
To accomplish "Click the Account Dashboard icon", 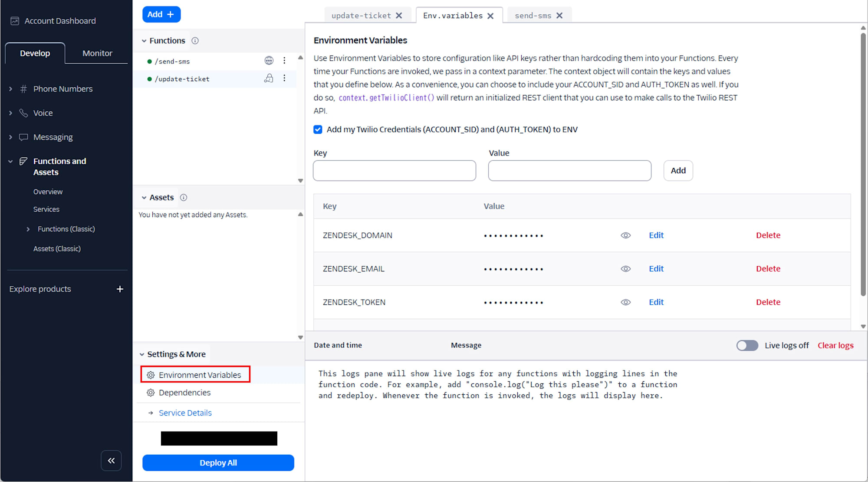I will pyautogui.click(x=15, y=21).
